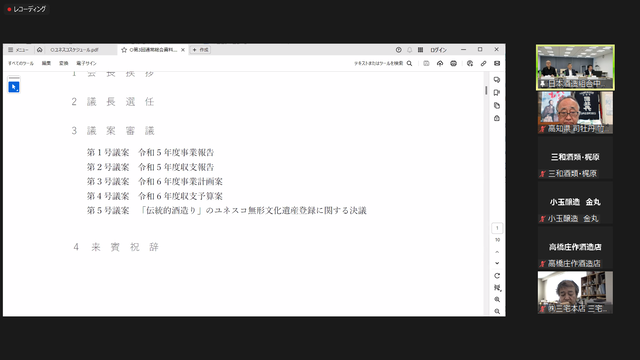The image size is (640, 360).
Task: Open the notifications bell
Action: click(409, 50)
